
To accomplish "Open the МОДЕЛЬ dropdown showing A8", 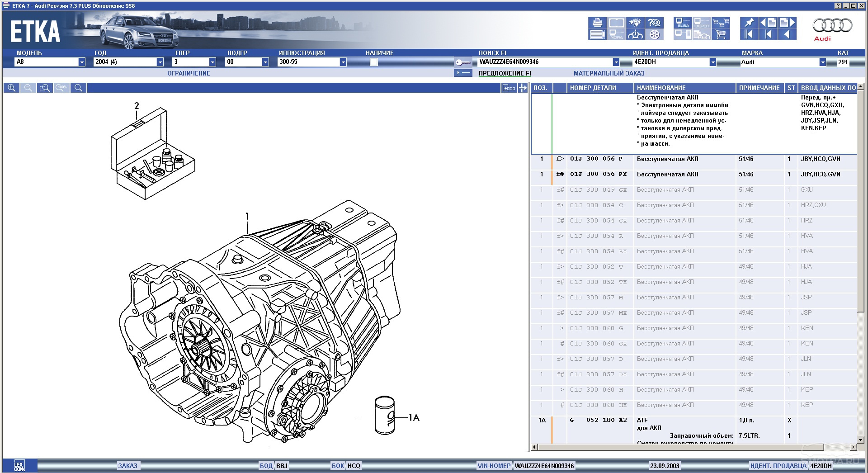I will 82,62.
